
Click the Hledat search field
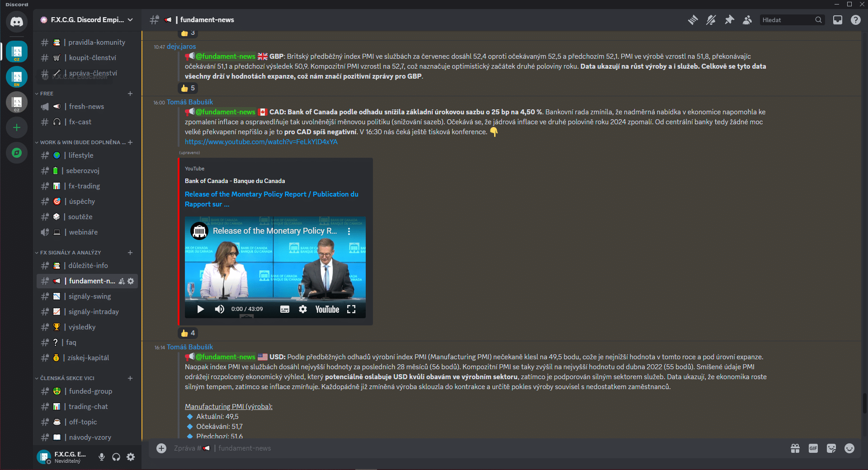click(x=792, y=20)
